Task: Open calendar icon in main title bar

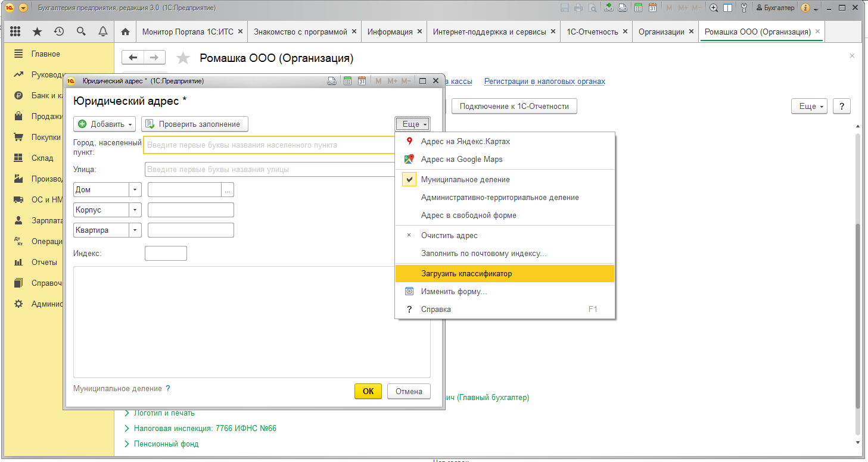Action: click(652, 8)
